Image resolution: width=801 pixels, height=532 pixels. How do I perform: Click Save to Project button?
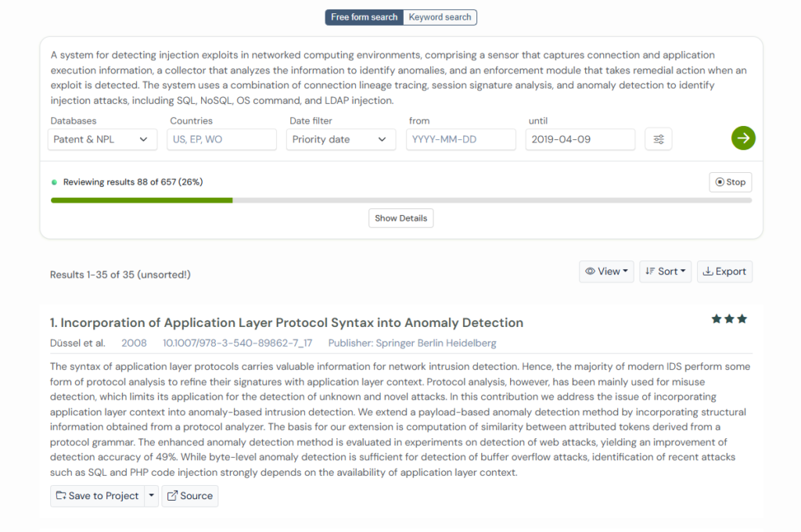(x=97, y=496)
